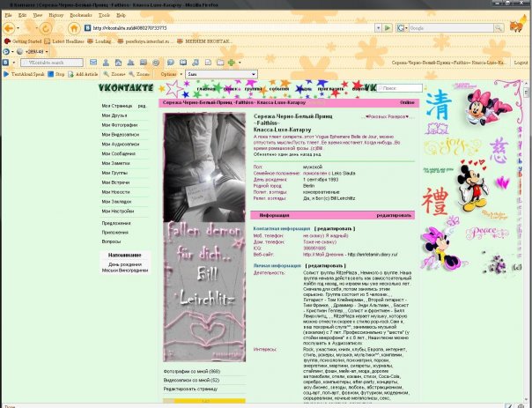
Task: Click Logout in the VKontakte toolbar
Action: coord(521,63)
